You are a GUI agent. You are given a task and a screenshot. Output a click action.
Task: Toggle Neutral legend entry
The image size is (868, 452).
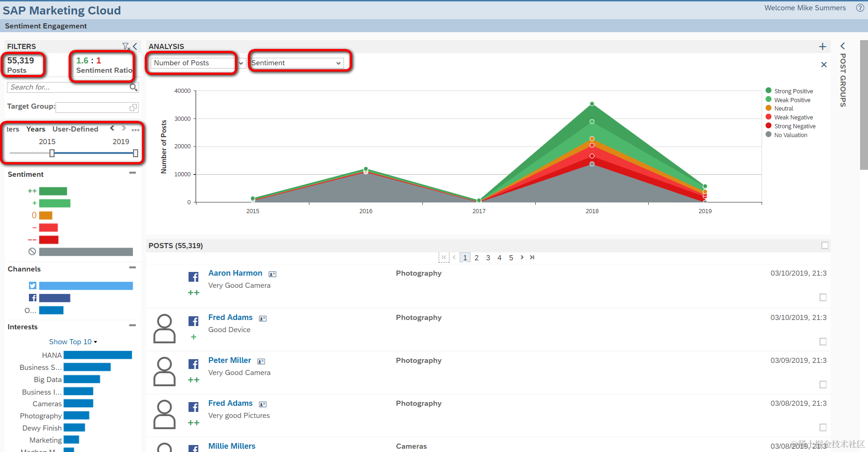tap(779, 109)
